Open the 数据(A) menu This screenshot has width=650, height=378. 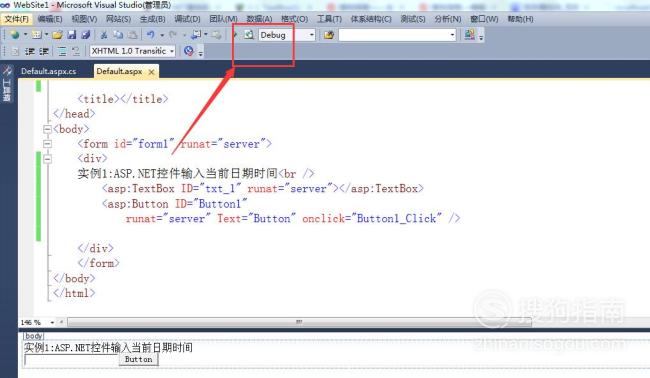[x=259, y=19]
